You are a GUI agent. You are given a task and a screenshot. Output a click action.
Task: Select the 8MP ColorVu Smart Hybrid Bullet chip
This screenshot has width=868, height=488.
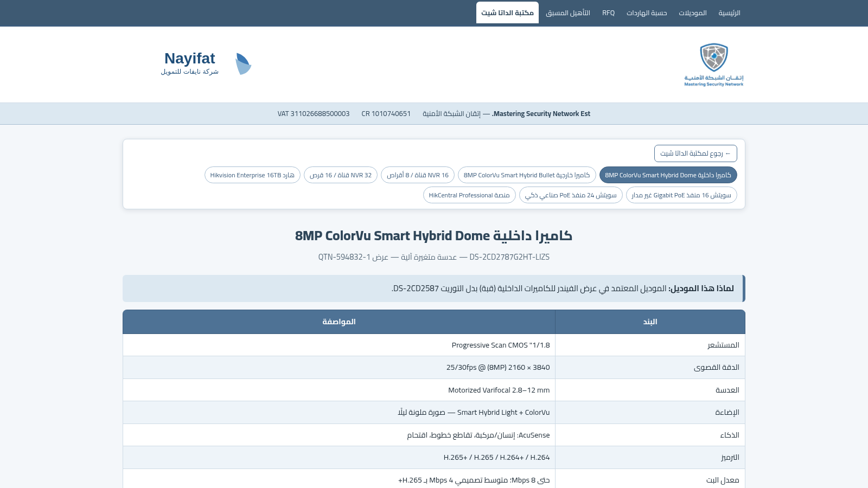(x=527, y=175)
